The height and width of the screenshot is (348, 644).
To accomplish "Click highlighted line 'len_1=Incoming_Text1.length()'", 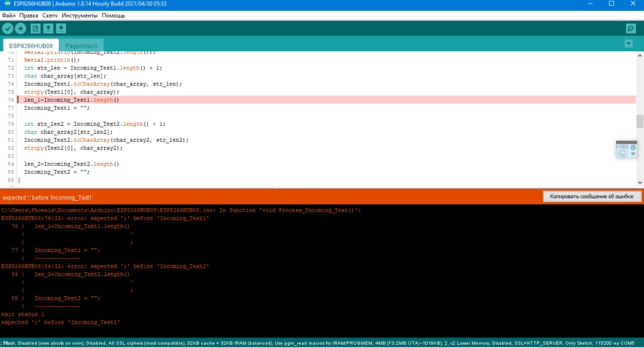I will point(71,100).
